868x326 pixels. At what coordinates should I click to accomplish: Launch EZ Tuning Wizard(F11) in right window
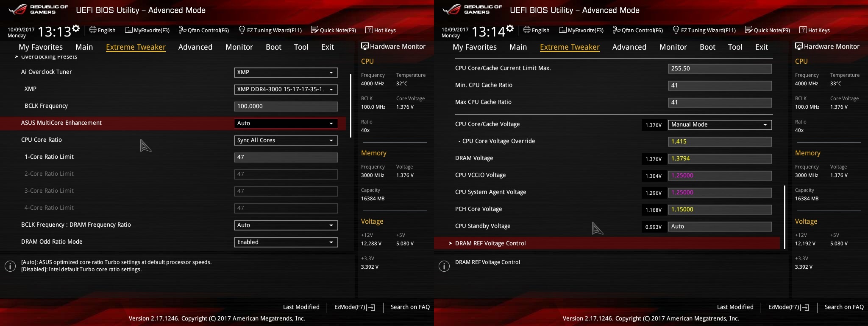coord(704,30)
